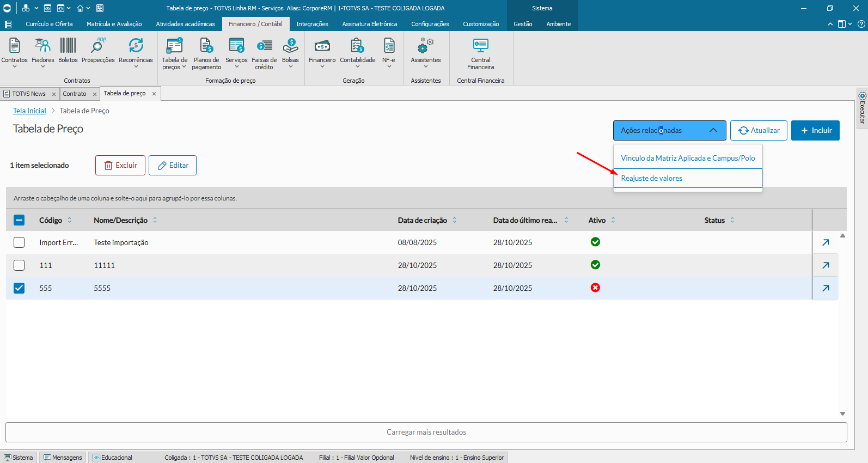Open the Tabela de preços icon
Image resolution: width=868 pixels, height=463 pixels.
(x=175, y=46)
